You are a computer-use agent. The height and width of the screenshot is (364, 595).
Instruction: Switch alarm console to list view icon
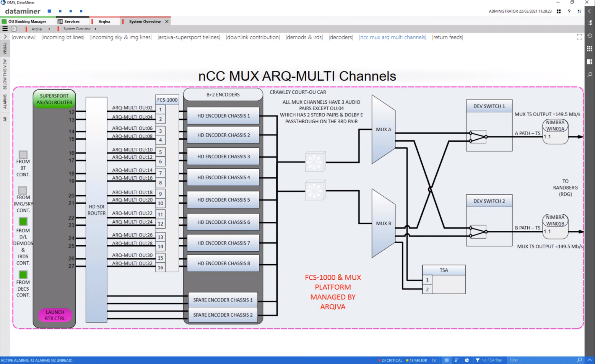pyautogui.click(x=446, y=360)
